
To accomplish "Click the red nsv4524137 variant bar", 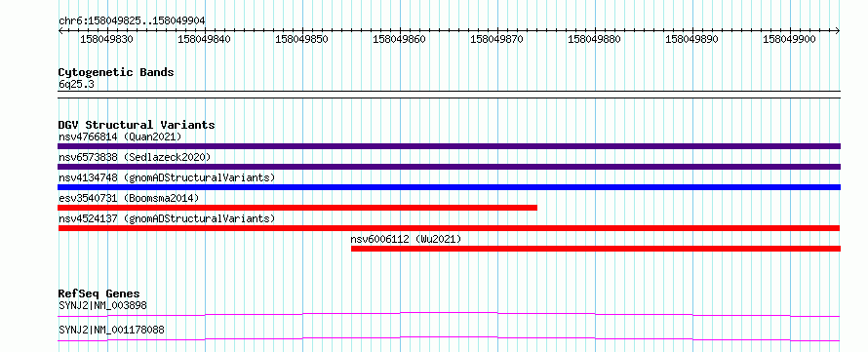I will point(449,228).
